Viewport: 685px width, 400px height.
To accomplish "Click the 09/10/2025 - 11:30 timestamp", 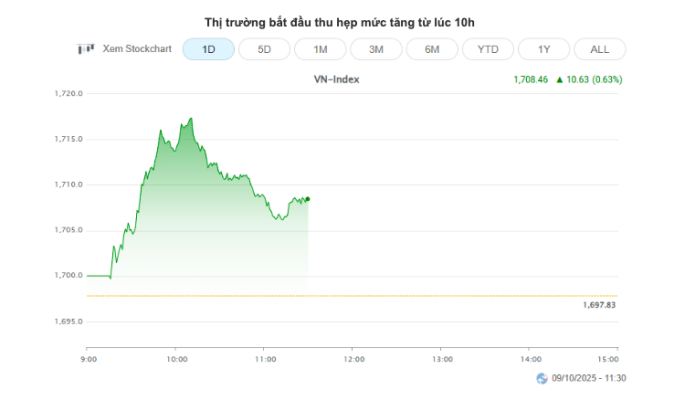I will pyautogui.click(x=596, y=378).
